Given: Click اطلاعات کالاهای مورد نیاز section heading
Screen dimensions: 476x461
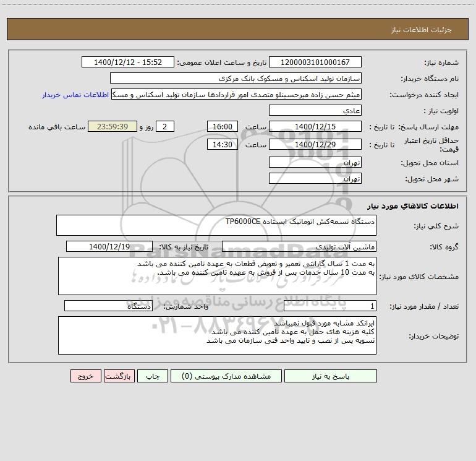Looking at the screenshot, I should tap(413, 206).
